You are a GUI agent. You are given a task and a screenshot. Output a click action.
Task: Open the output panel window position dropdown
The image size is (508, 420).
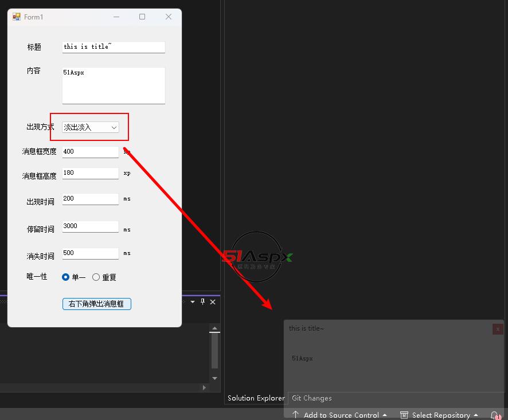193,302
